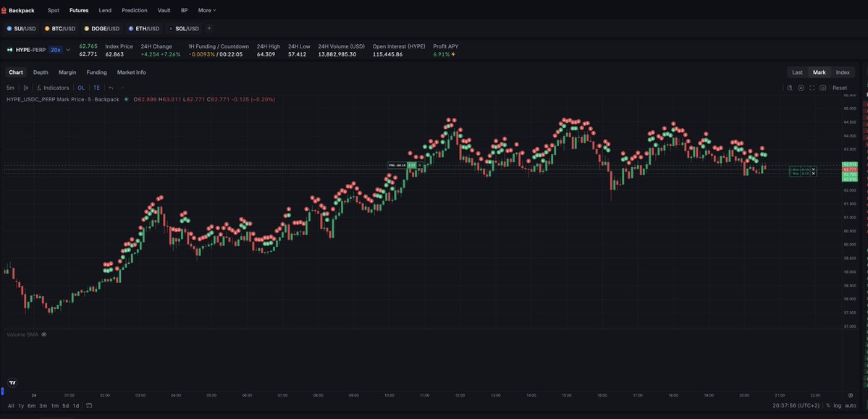The height and width of the screenshot is (419, 868).
Task: Undo the last chart action
Action: click(111, 88)
